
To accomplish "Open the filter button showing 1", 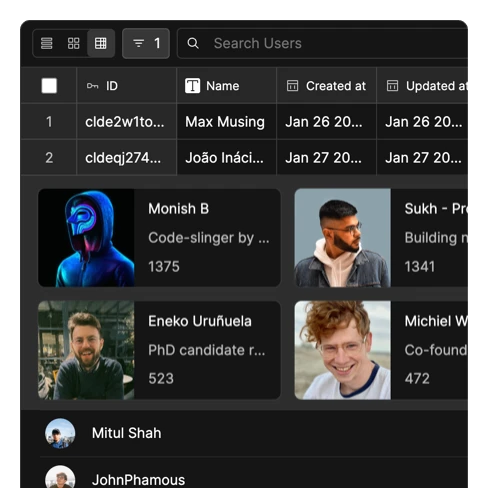I will tap(146, 43).
